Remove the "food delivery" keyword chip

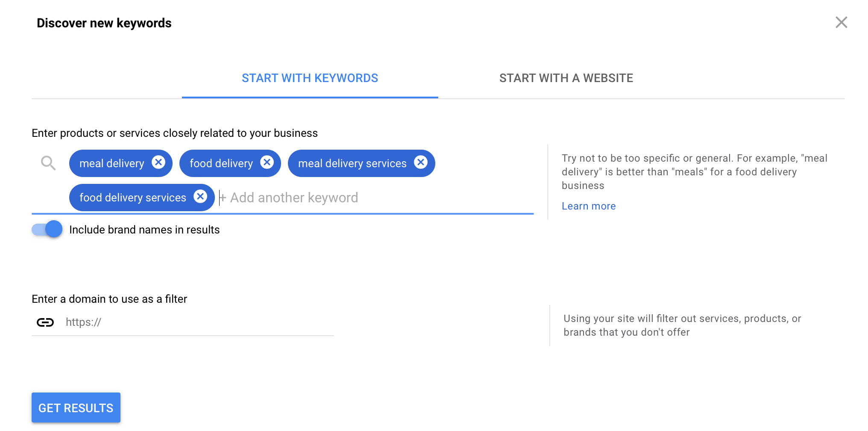pos(267,162)
